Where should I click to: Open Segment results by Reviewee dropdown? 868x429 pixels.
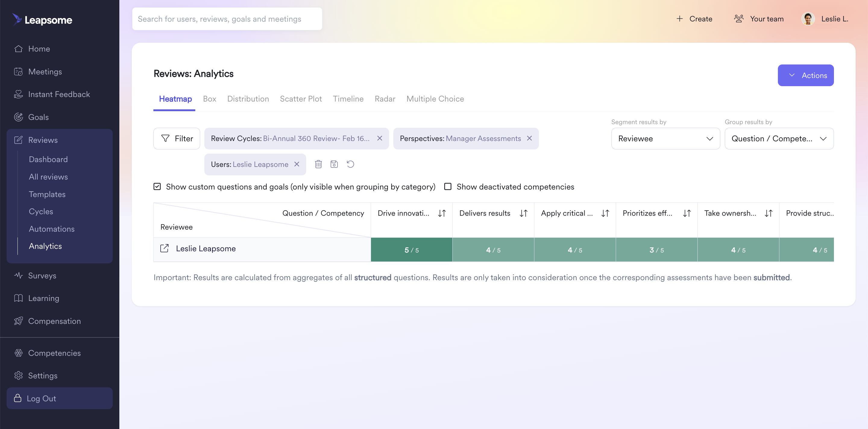665,138
